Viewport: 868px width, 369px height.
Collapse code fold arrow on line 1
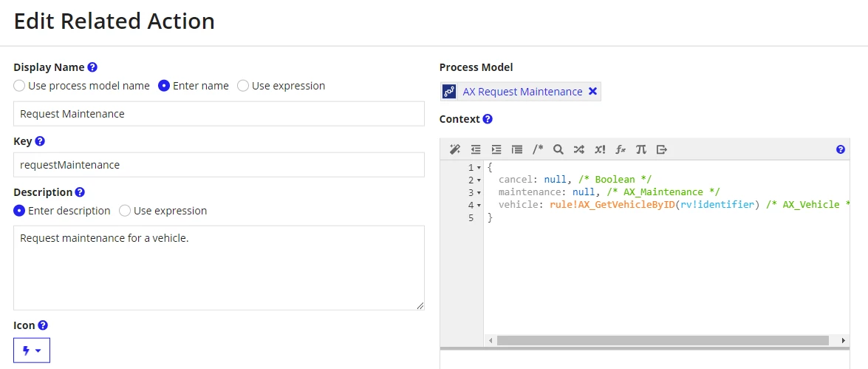[479, 167]
